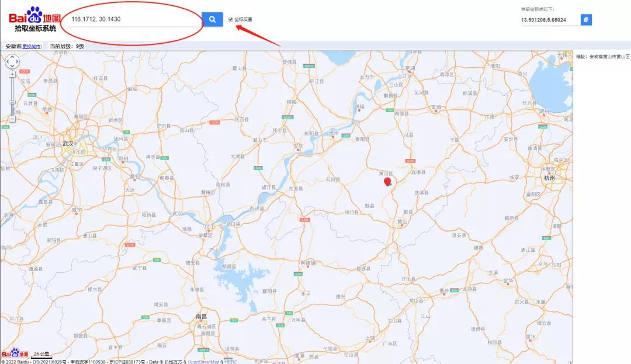Open the 更换城市 city switcher link
The image size is (631, 364).
(32, 47)
